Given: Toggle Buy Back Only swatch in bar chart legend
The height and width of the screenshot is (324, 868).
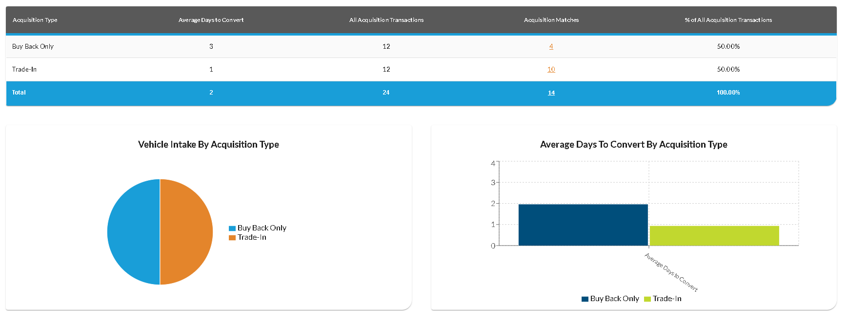Looking at the screenshot, I should click(x=585, y=299).
